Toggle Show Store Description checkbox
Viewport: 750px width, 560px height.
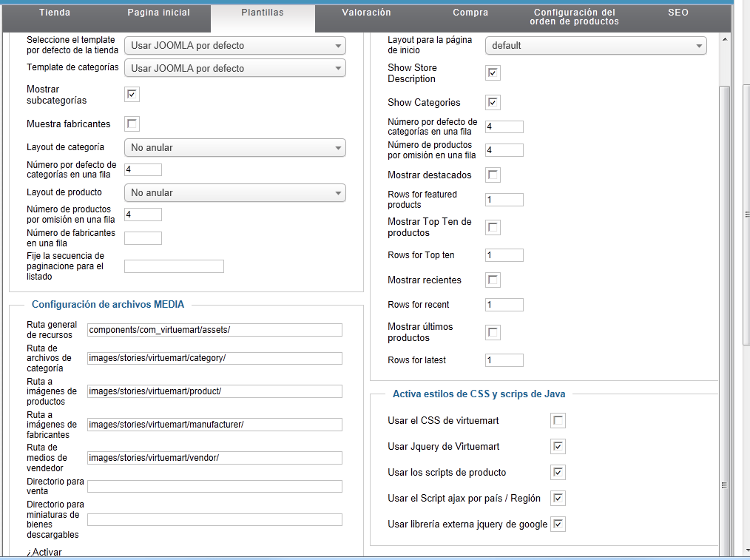493,72
